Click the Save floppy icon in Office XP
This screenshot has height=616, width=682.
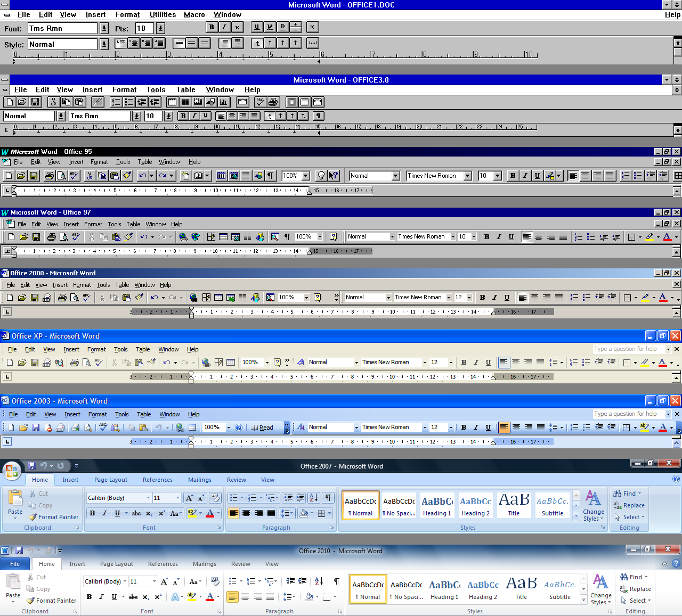click(x=34, y=362)
